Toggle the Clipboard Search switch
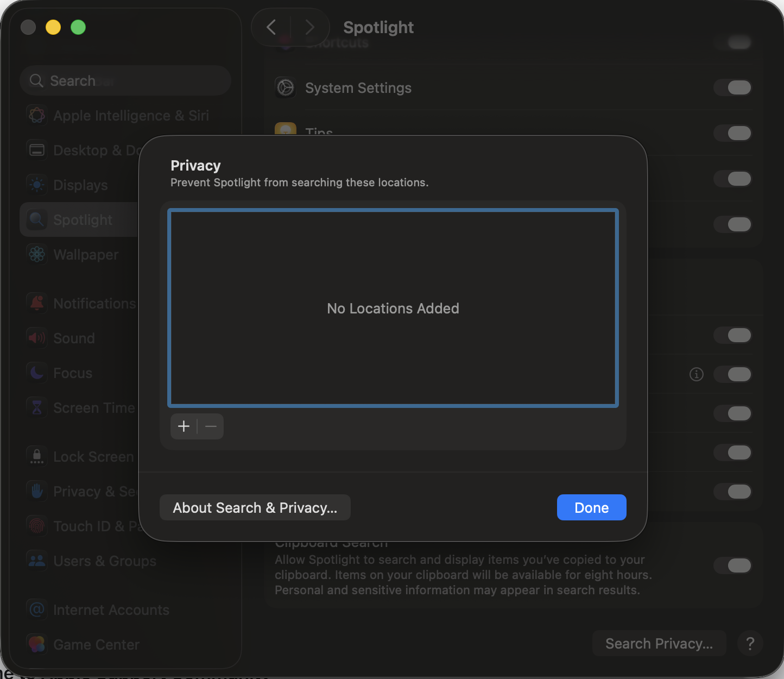 [x=733, y=565]
